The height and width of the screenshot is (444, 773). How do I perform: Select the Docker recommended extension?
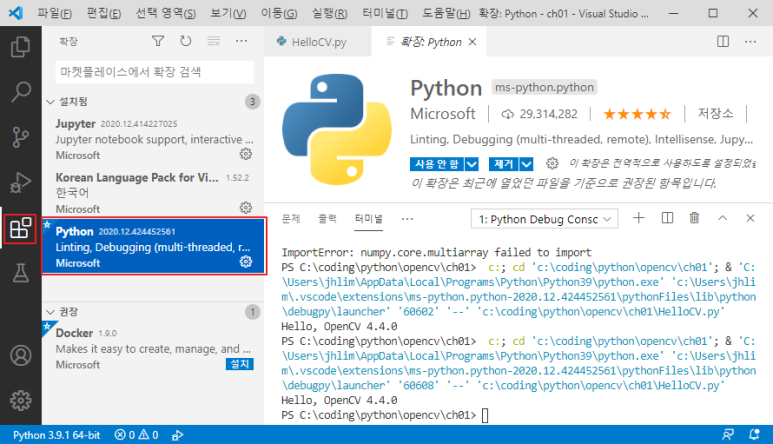coord(153,348)
